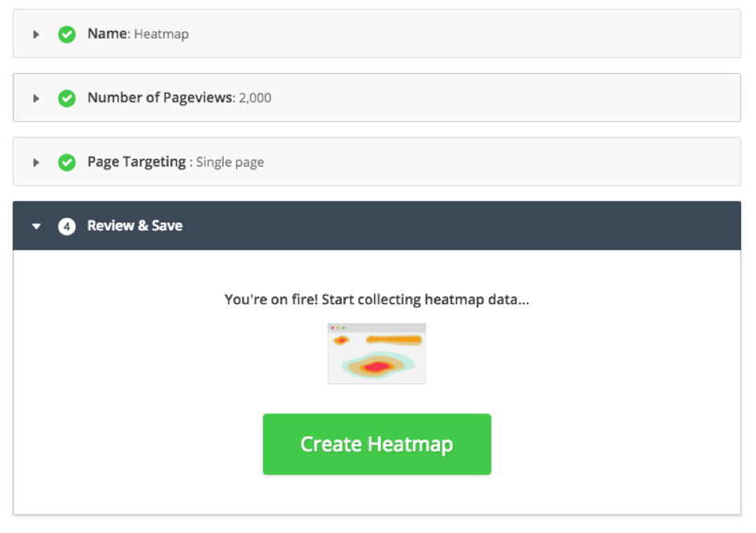Screen dimensions: 756x533
Task: Click the heatmap preview browser icon
Action: (376, 353)
